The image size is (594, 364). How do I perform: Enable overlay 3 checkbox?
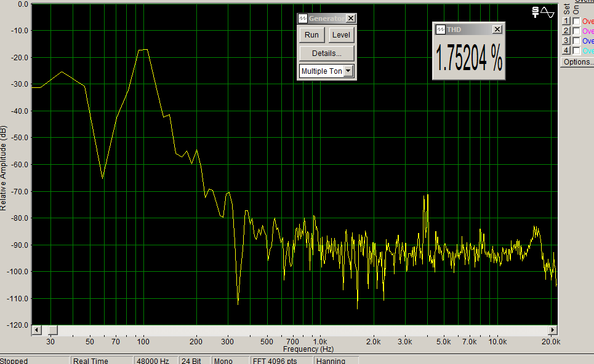[577, 41]
